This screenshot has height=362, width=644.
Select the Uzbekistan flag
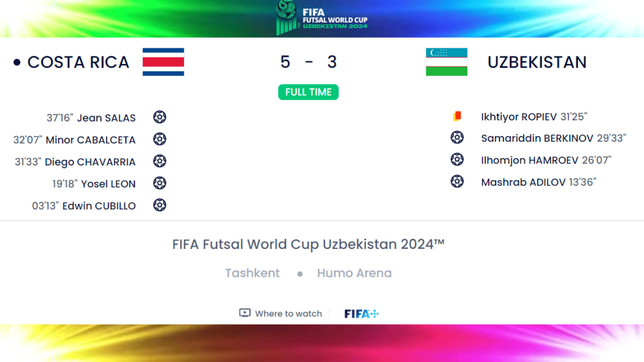point(447,62)
